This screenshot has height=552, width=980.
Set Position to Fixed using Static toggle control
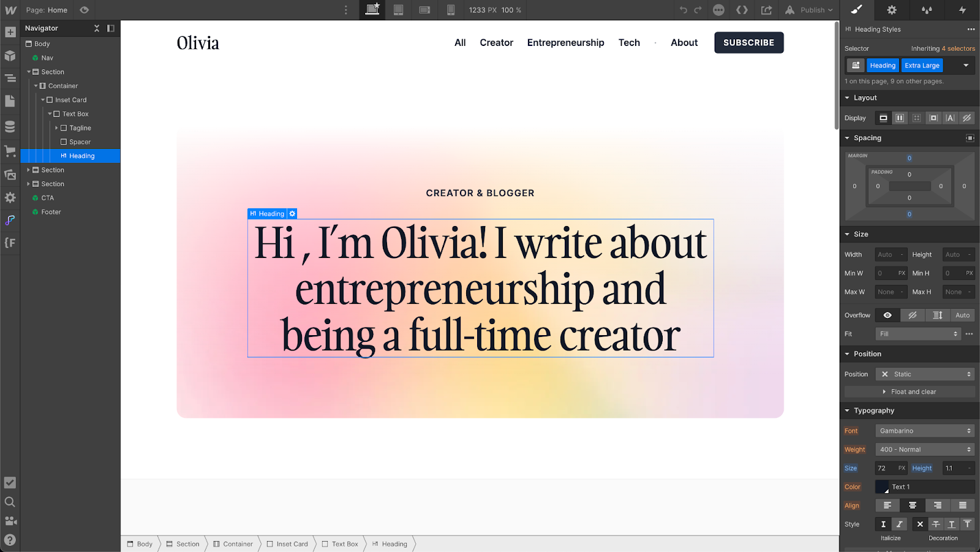[x=925, y=374]
